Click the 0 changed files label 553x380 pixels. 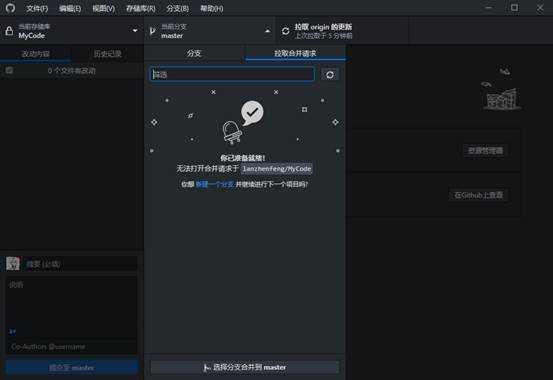(72, 71)
